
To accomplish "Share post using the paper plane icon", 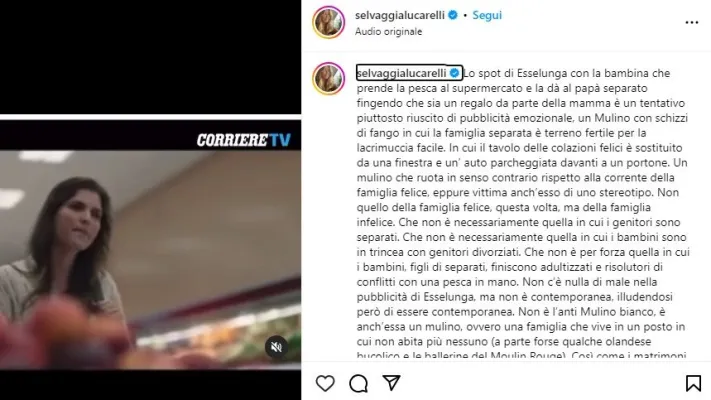I will pos(391,383).
